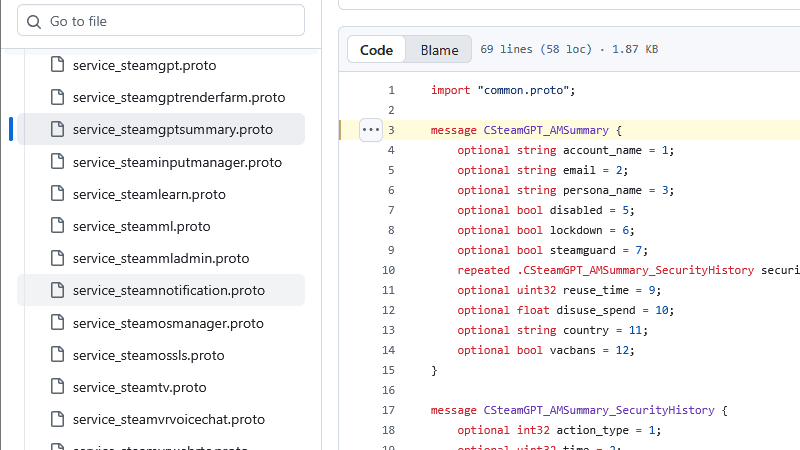The height and width of the screenshot is (450, 800).
Task: Select line number 17 in code
Action: [x=390, y=410]
